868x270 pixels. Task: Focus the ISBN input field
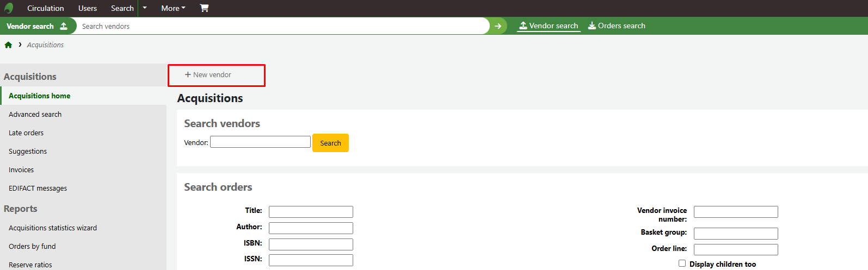[x=311, y=244]
